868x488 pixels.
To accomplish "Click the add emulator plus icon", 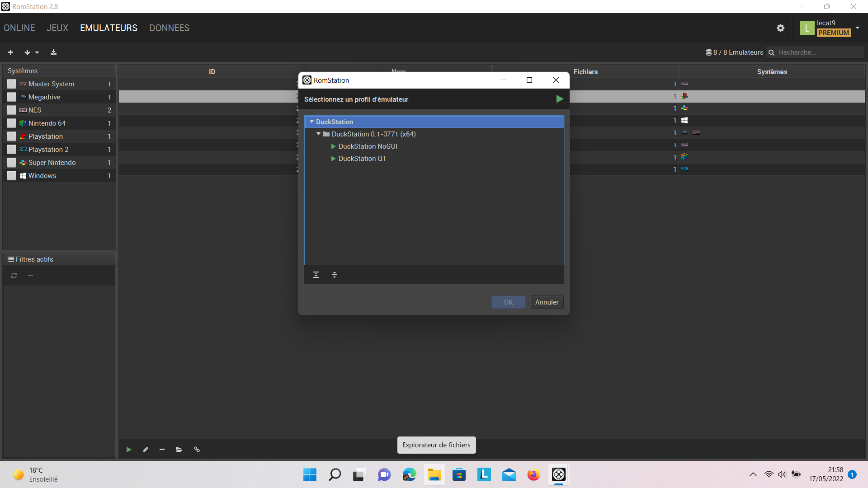I will [x=10, y=52].
